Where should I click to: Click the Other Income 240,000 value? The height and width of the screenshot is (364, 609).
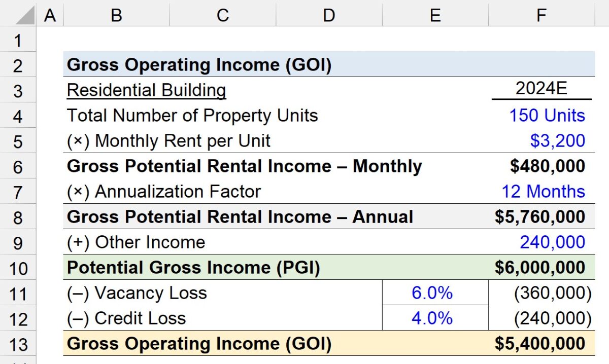point(540,242)
